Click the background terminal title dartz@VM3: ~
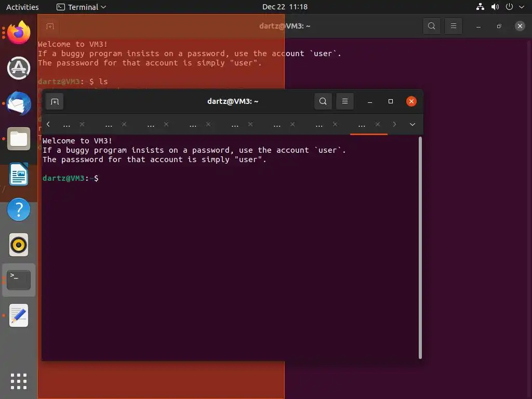The image size is (532, 399). click(285, 26)
